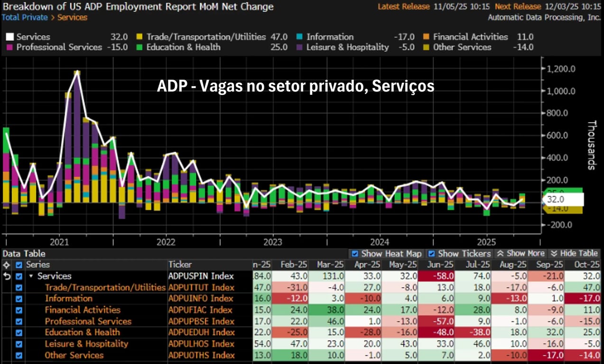The image size is (604, 364).
Task: Open the Total Private breadcrumb link
Action: pyautogui.click(x=25, y=18)
